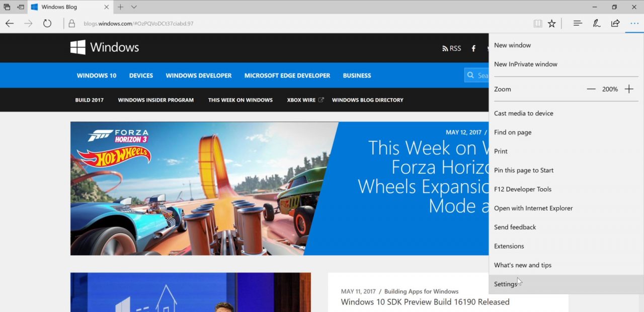
Task: Open WINDOWS INSIDER PROGRAM link
Action: pos(156,100)
